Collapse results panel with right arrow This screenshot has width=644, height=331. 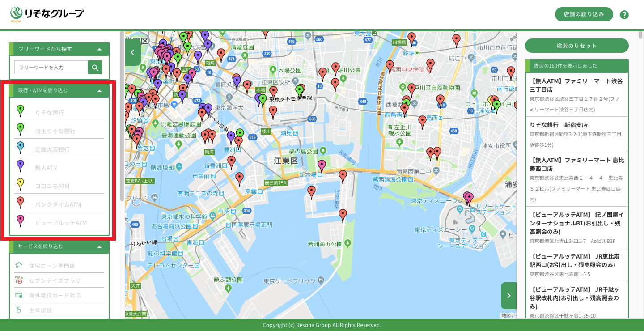[508, 296]
